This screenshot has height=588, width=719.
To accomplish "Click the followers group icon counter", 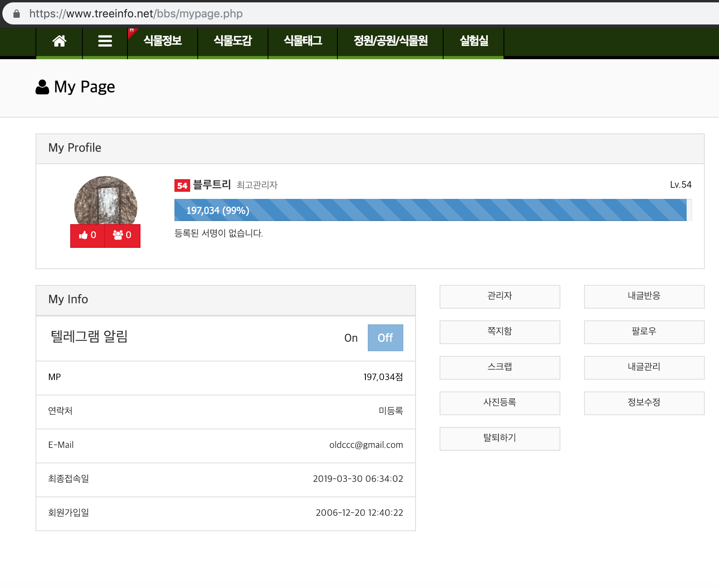I will 122,235.
